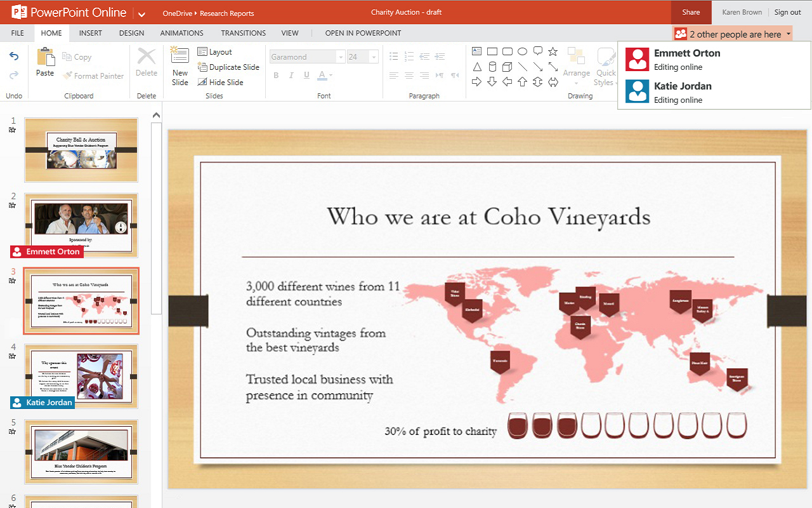Click the Undo icon
This screenshot has width=812, height=508.
(x=14, y=57)
